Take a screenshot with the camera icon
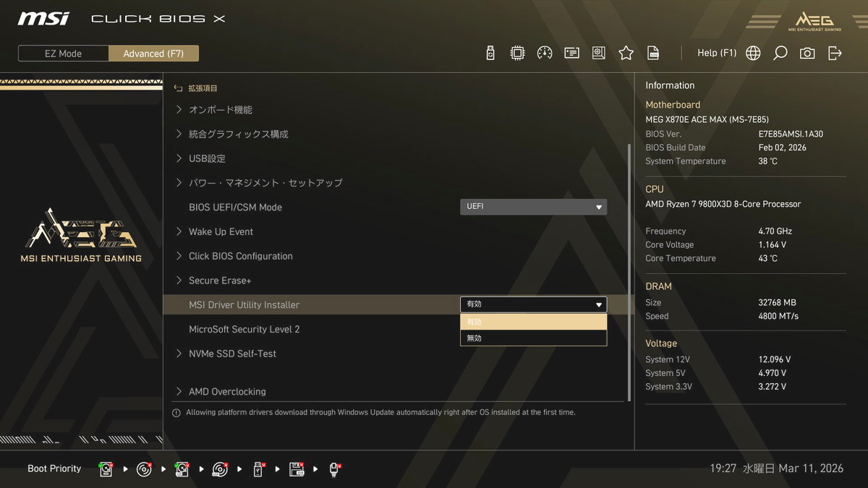868x488 pixels. [807, 53]
